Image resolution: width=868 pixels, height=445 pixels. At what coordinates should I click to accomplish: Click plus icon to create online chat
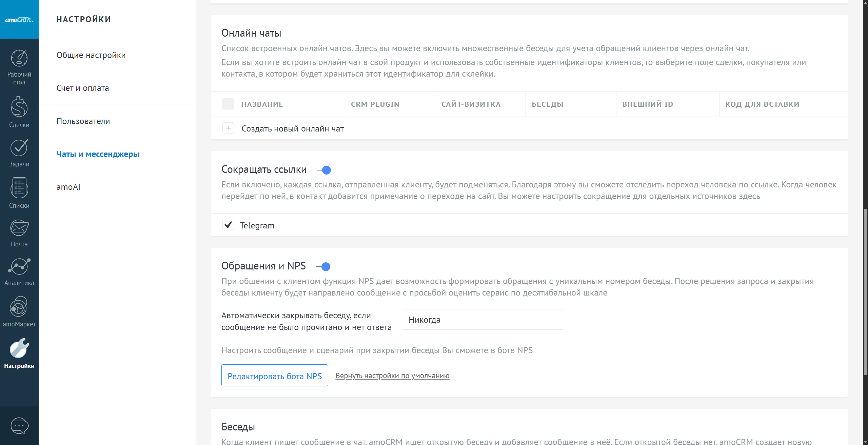tap(228, 128)
